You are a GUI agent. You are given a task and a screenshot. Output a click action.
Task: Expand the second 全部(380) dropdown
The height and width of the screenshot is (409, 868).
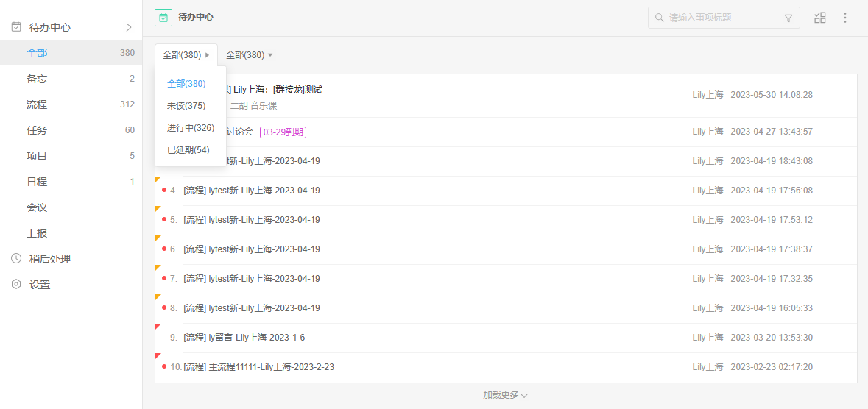249,55
